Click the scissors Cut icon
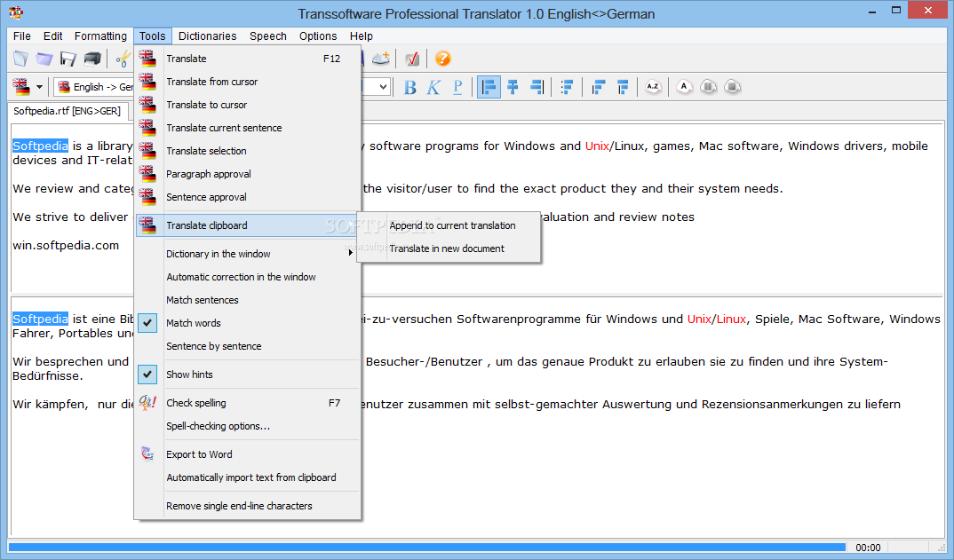Image resolution: width=954 pixels, height=560 pixels. 123,59
